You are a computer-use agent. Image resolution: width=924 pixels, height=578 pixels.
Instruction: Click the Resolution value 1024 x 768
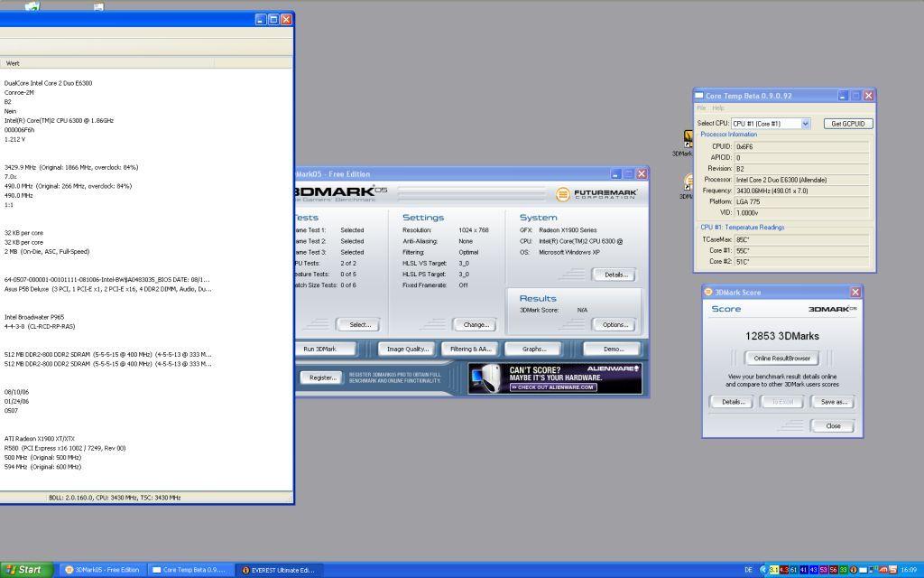pyautogui.click(x=473, y=230)
